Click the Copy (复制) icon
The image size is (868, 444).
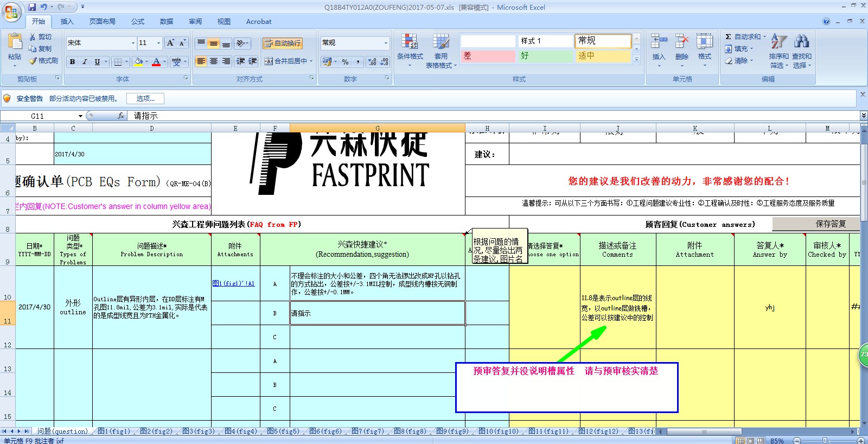(33, 49)
